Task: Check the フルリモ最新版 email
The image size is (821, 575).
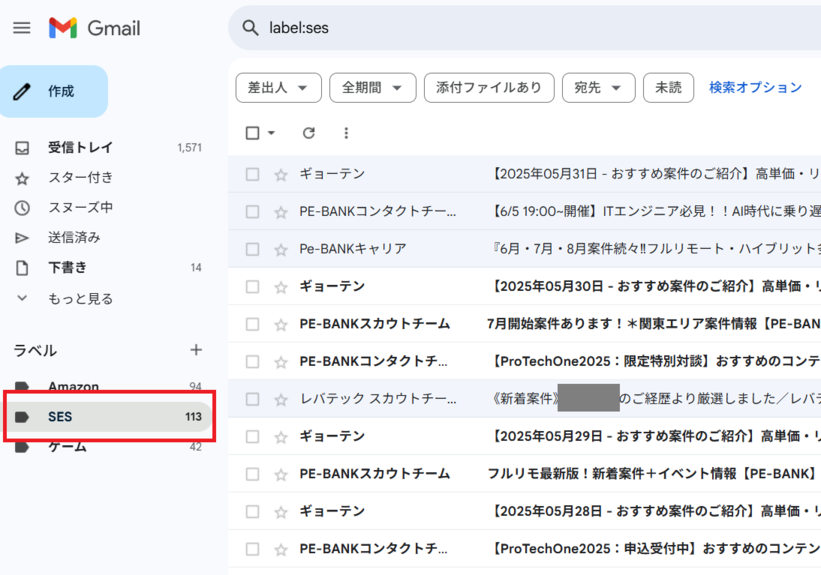Action: click(x=252, y=474)
